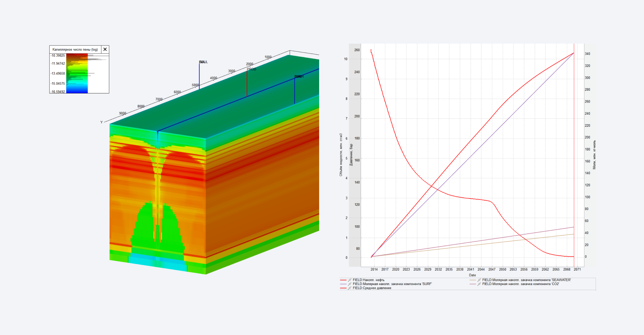Click the '-10.39825' maximum legend value
This screenshot has height=335, width=644.
pyautogui.click(x=58, y=55)
